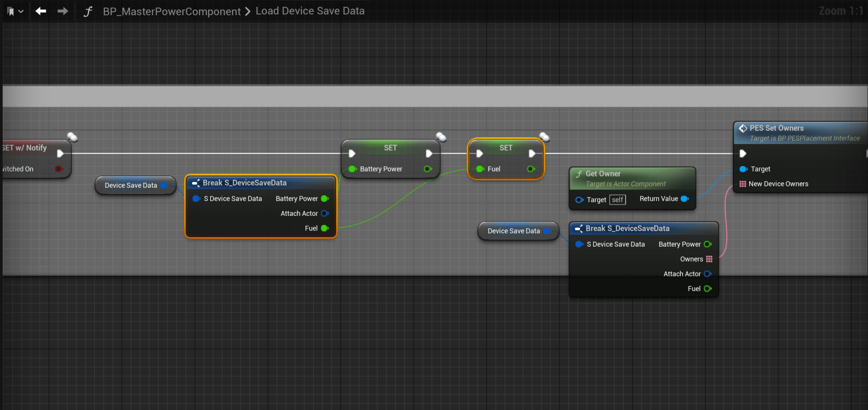Click the New Device Owners array input pin
This screenshot has height=410, width=868.
742,184
